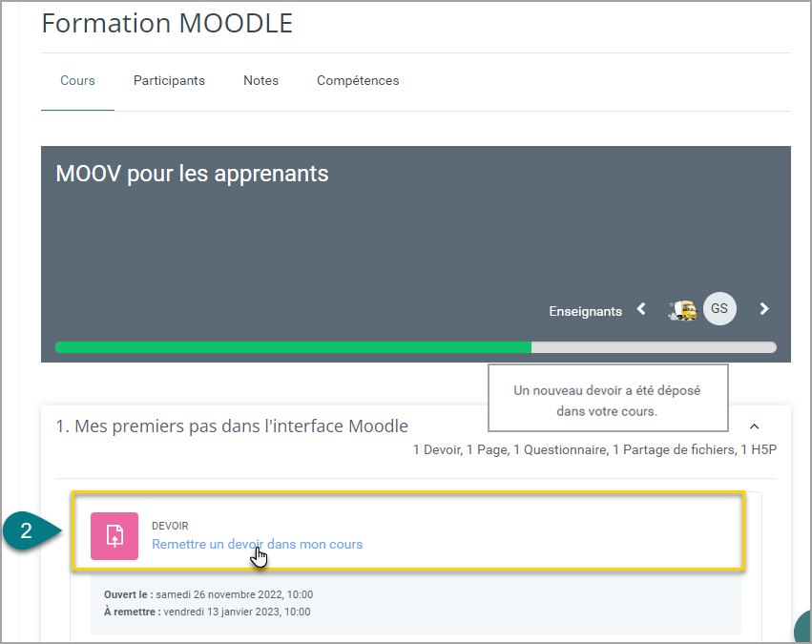Open the GS teacher avatar
The image size is (812, 644).
point(719,308)
